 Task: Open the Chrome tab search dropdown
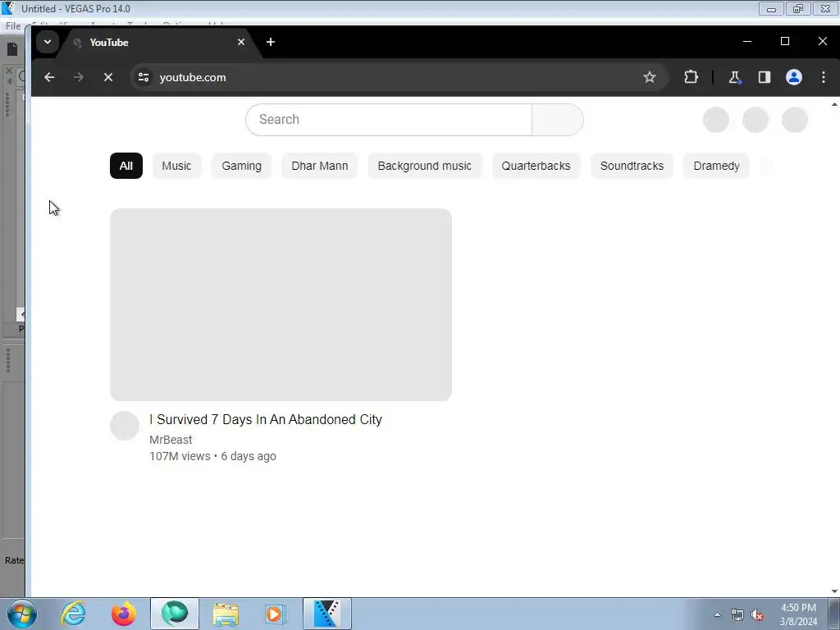[x=48, y=42]
